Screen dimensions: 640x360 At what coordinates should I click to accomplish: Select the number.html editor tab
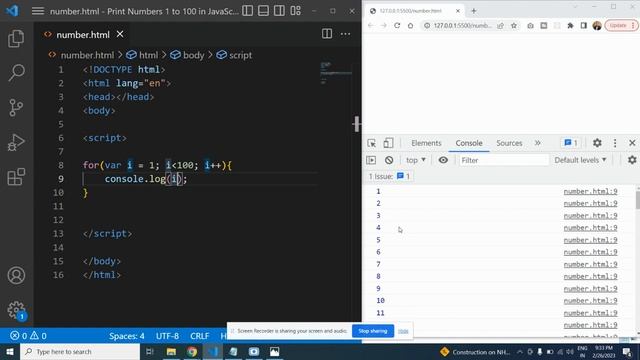(83, 35)
